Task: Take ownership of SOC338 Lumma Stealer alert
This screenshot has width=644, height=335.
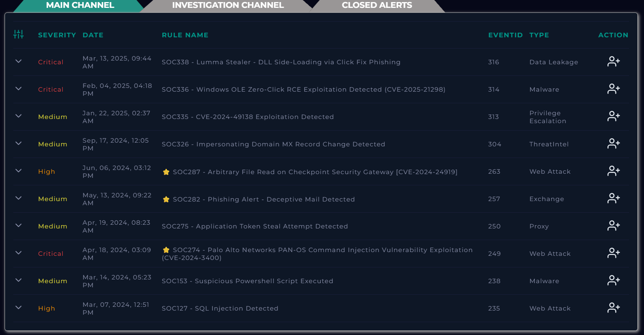Action: tap(613, 62)
